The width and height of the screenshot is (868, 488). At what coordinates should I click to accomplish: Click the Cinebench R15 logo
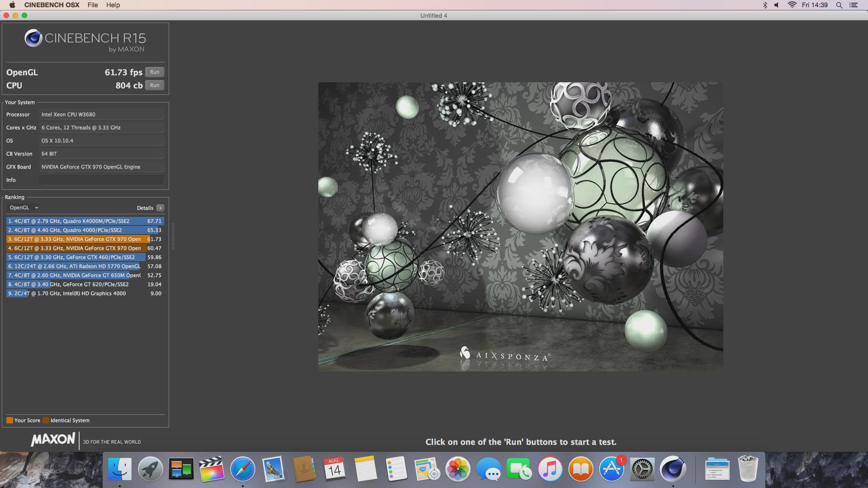[x=85, y=41]
